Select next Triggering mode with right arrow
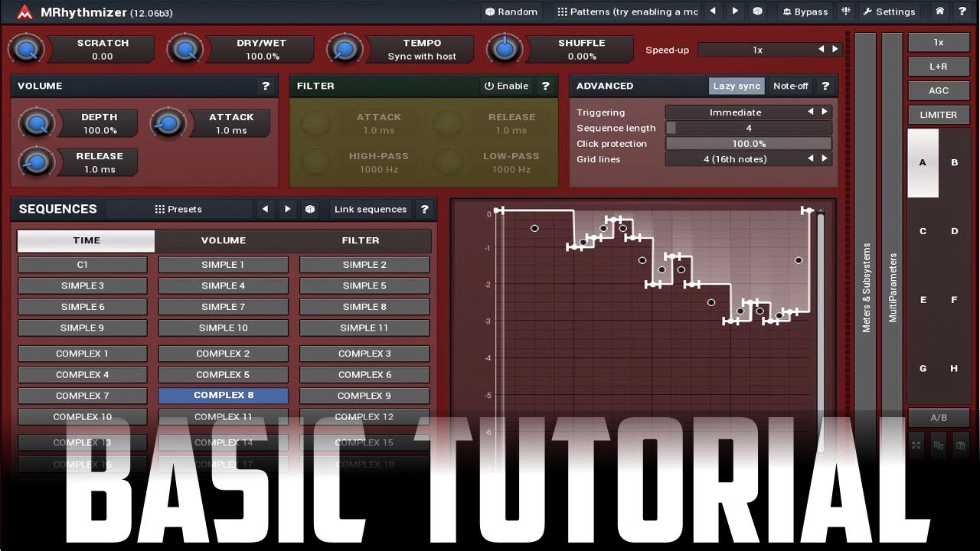Image resolution: width=980 pixels, height=551 pixels. tap(825, 112)
